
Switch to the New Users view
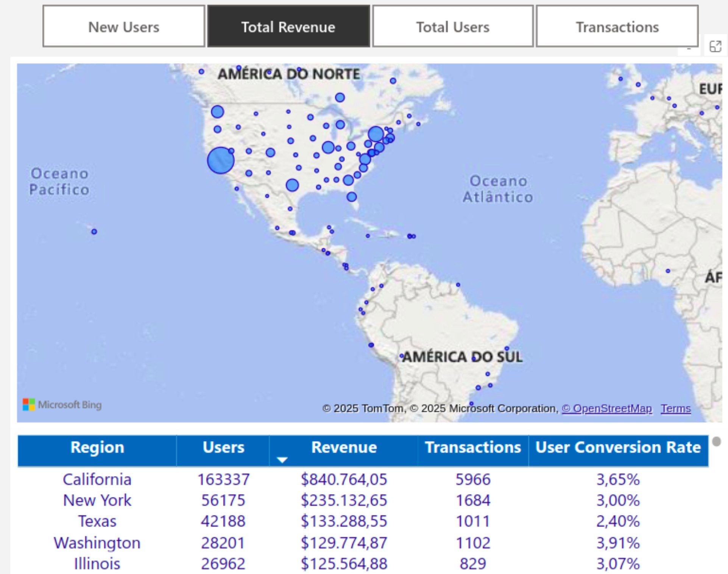124,27
